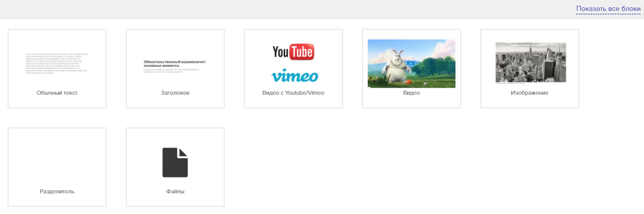This screenshot has height=214, width=644.
Task: Add the "Видео с Youtube/Vimeo" block label
Action: pos(293,93)
